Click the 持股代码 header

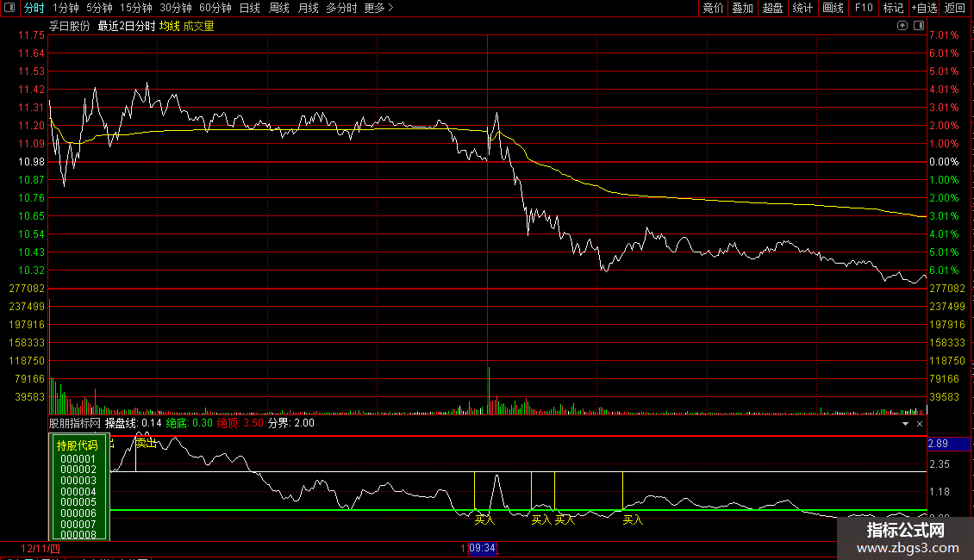(x=78, y=445)
